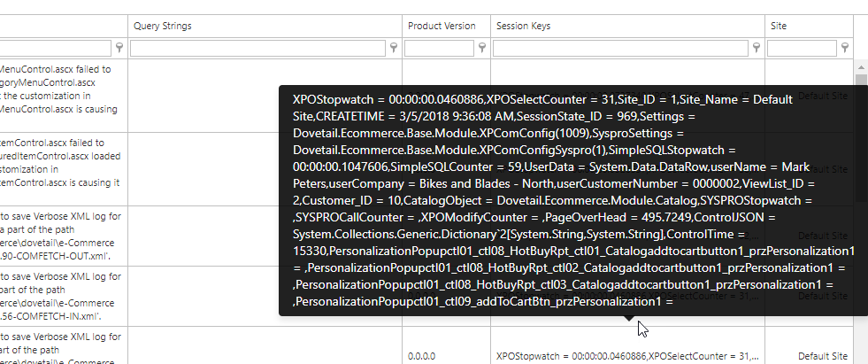
Task: Sort by Session Keys column header
Action: coord(627,26)
